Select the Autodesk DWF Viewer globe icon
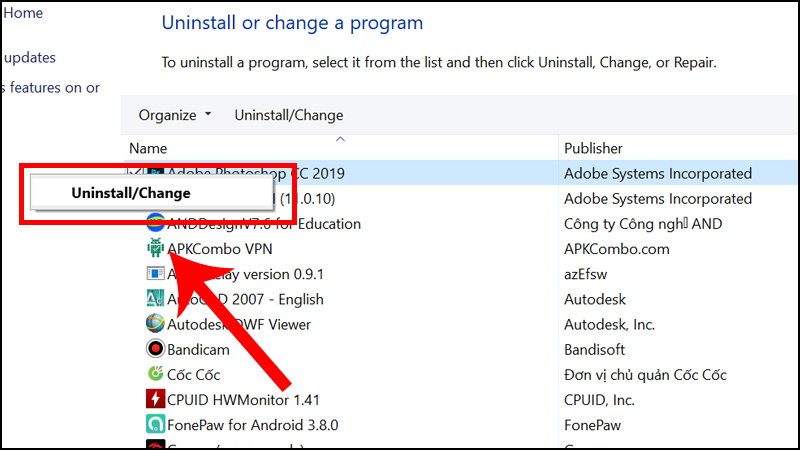Image resolution: width=800 pixels, height=450 pixels. (155, 323)
